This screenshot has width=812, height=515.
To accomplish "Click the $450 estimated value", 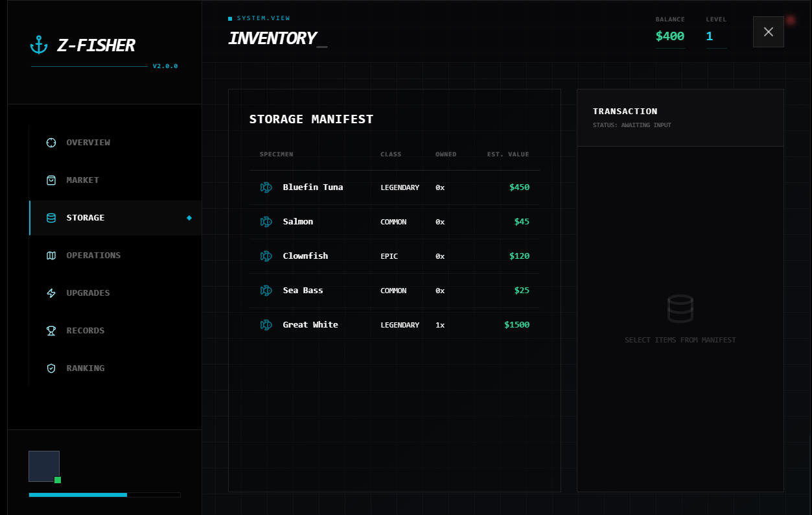I will pyautogui.click(x=519, y=187).
